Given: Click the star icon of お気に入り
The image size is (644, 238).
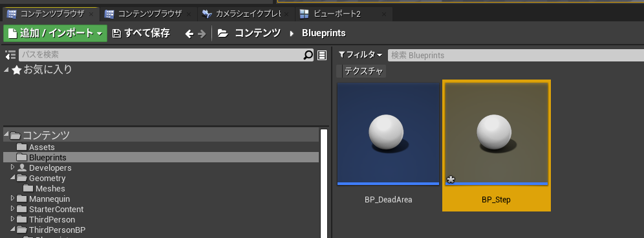Looking at the screenshot, I should coord(16,70).
